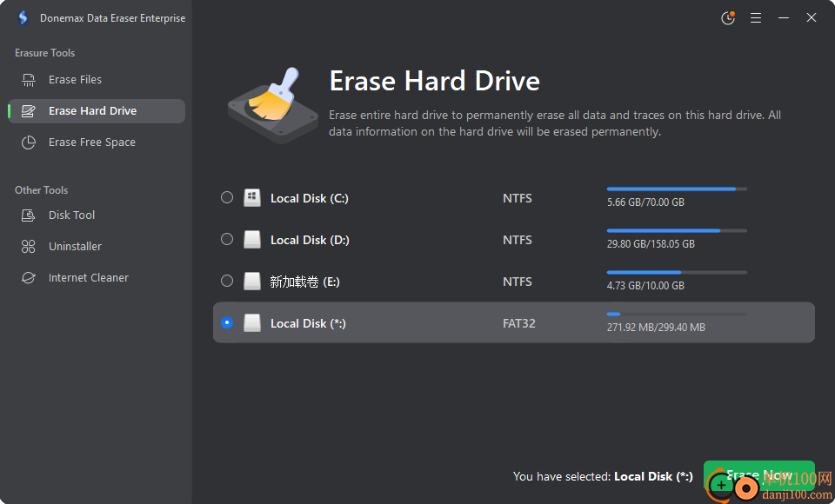Click the 'You have selected: Local Disk (*:)' status text
Image resolution: width=835 pixels, height=504 pixels.
(x=603, y=476)
